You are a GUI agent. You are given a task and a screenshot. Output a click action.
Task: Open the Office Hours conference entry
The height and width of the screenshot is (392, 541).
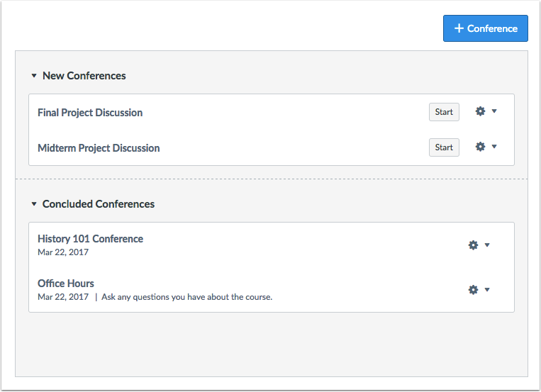[x=66, y=284]
